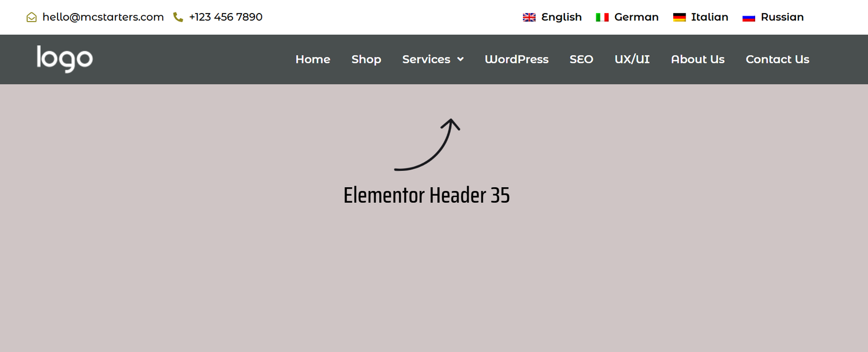Open the Services menu item

pos(426,59)
